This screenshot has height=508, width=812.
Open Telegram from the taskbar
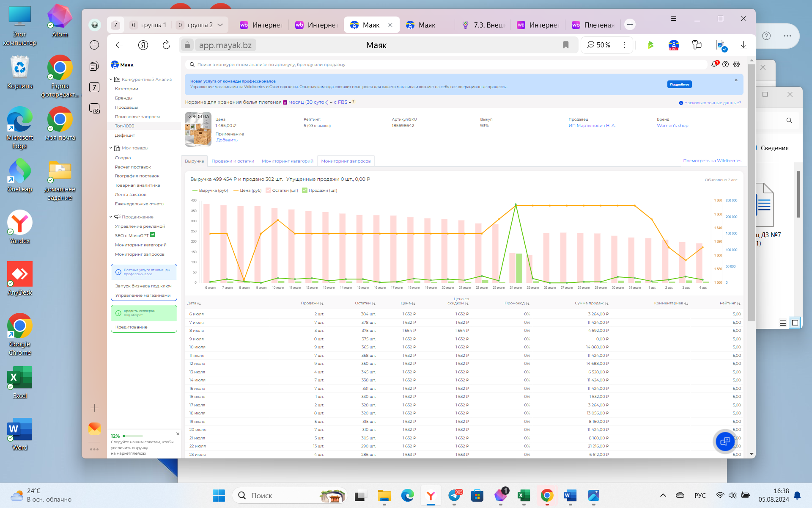[x=455, y=495]
